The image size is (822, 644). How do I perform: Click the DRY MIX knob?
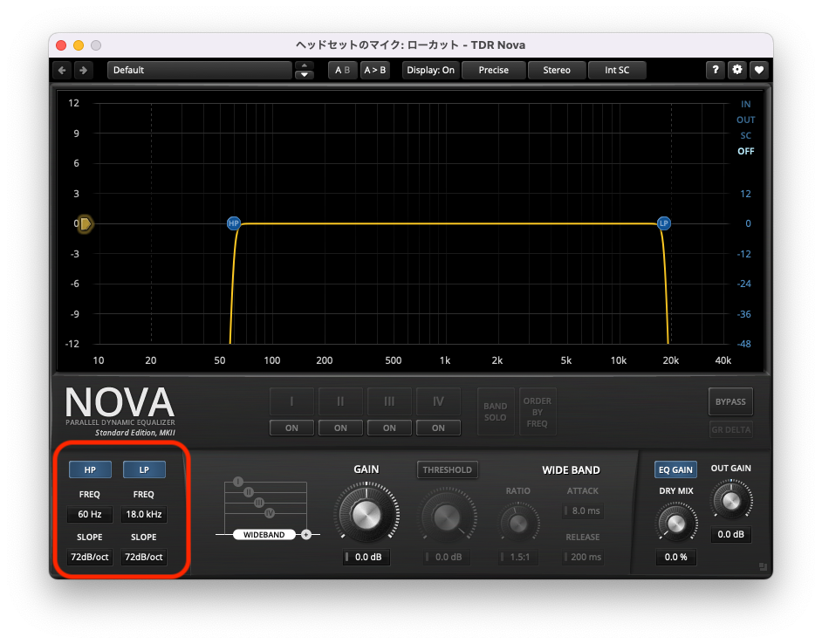[x=675, y=523]
